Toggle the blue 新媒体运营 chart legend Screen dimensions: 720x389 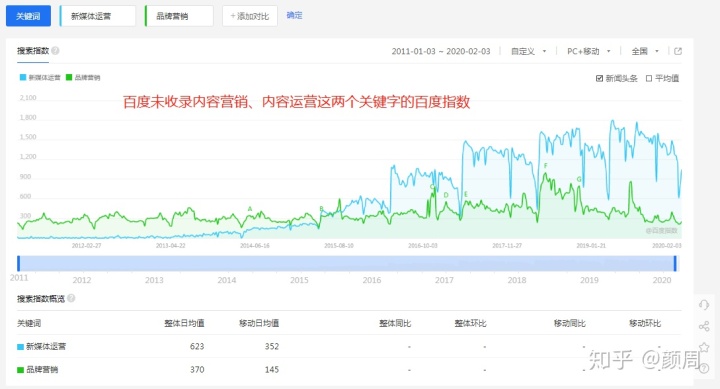(x=40, y=77)
